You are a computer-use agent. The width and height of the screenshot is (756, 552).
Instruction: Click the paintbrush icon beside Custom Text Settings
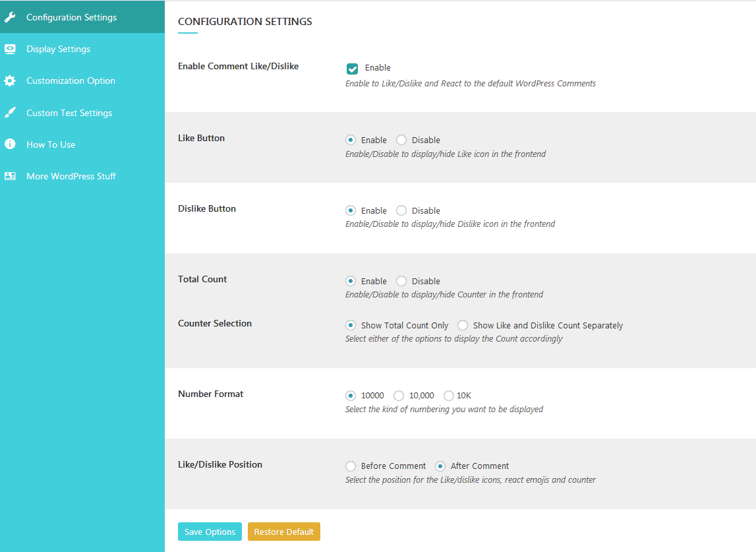click(10, 112)
